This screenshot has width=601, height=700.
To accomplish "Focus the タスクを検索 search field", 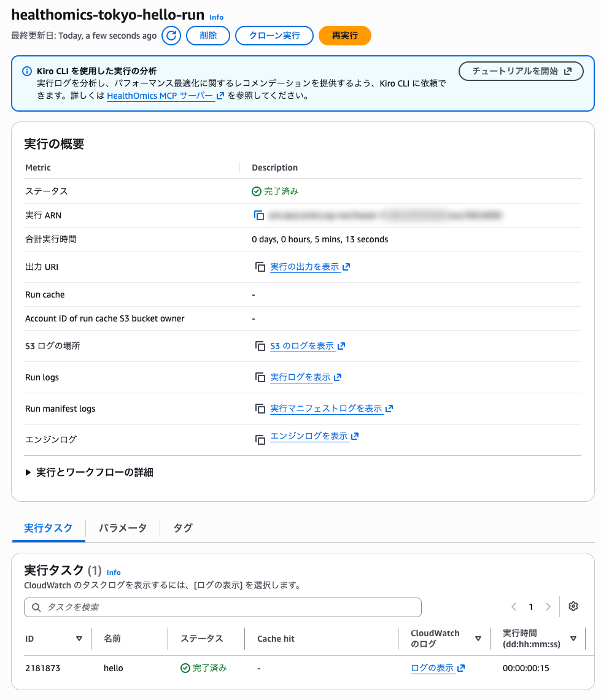I will [x=222, y=607].
